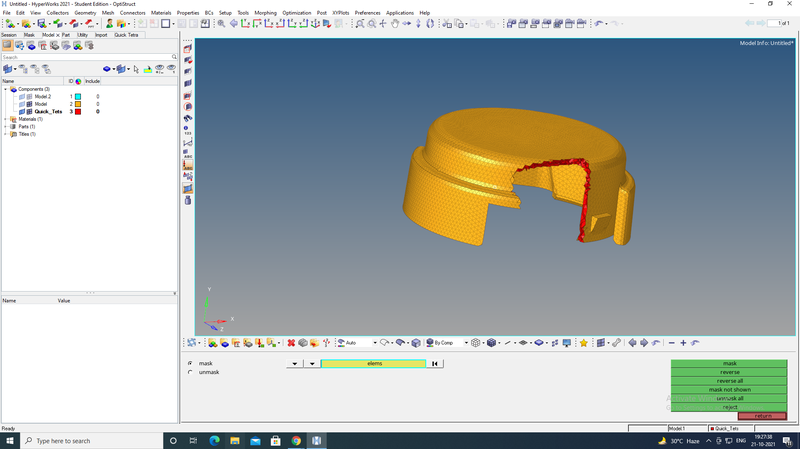Viewport: 800px width, 449px height.
Task: Open the first elems selector dropdown arrow
Action: coord(294,363)
